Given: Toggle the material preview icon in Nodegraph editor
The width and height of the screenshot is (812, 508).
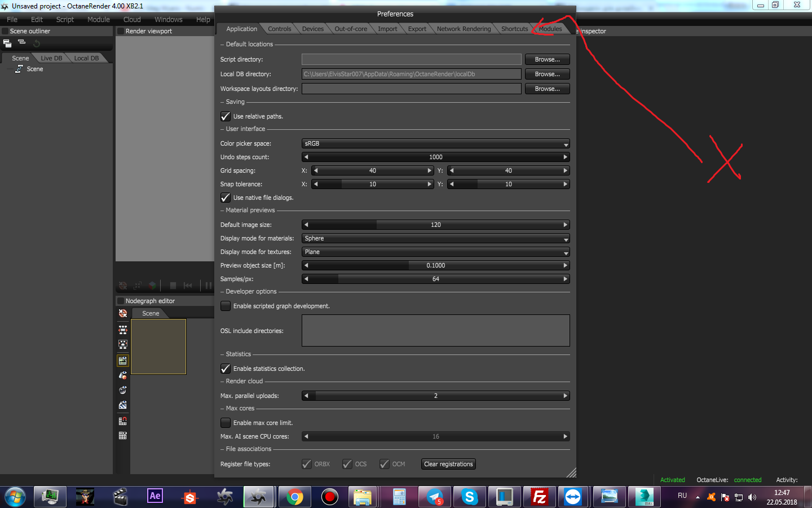Looking at the screenshot, I should point(123,390).
